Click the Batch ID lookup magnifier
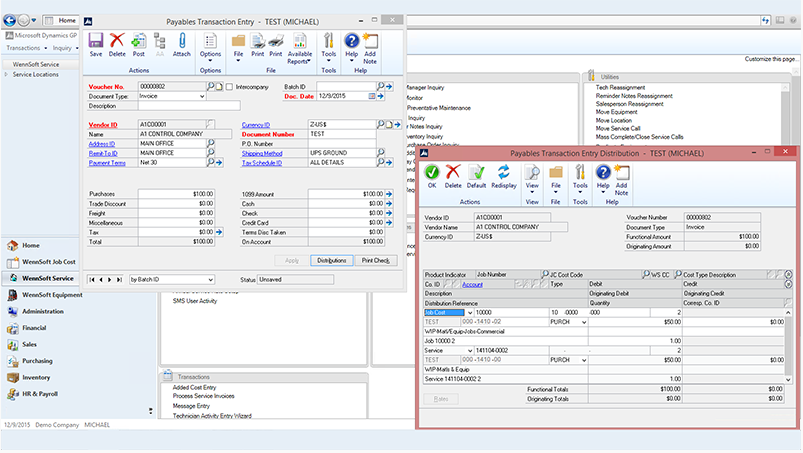Image resolution: width=803 pixels, height=453 pixels. 381,87
